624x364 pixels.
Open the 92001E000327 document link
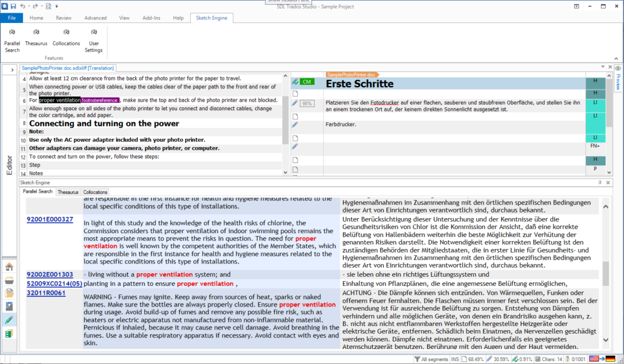point(50,219)
